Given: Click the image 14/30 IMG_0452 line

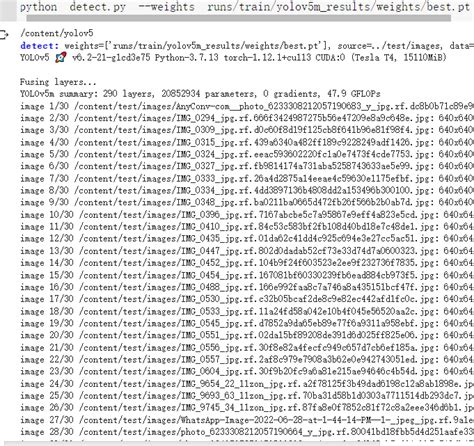Looking at the screenshot, I should pyautogui.click(x=247, y=263).
